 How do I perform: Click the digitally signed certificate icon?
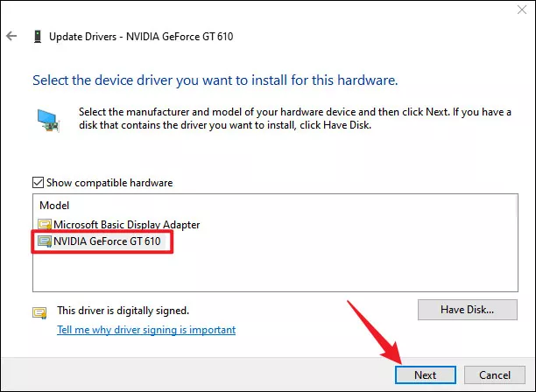point(39,312)
